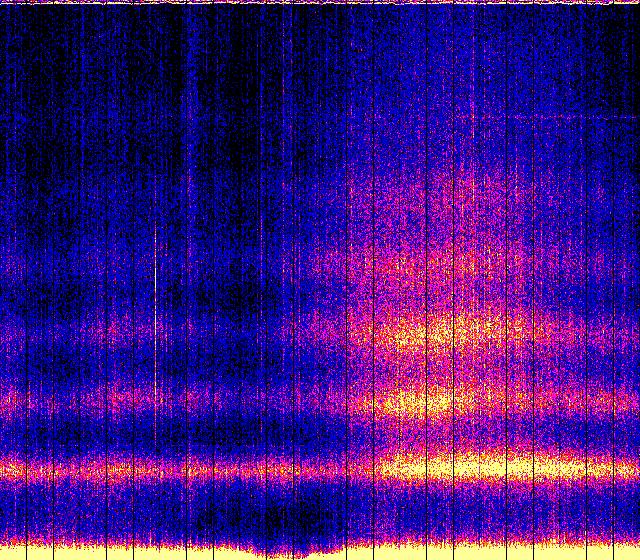Click the vertical line where the bright region begins
This screenshot has width=640, height=560.
click(347, 300)
